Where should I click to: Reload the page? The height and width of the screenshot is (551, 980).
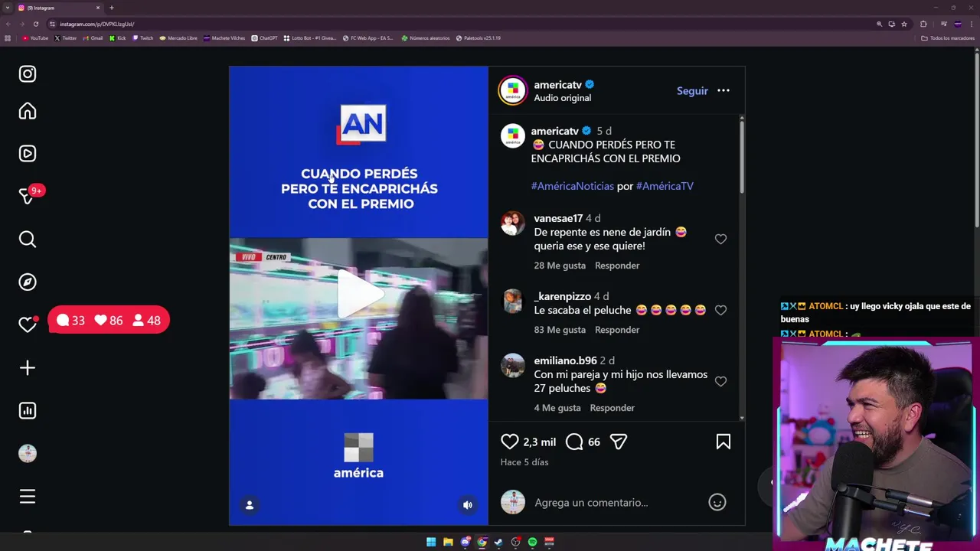pos(35,24)
